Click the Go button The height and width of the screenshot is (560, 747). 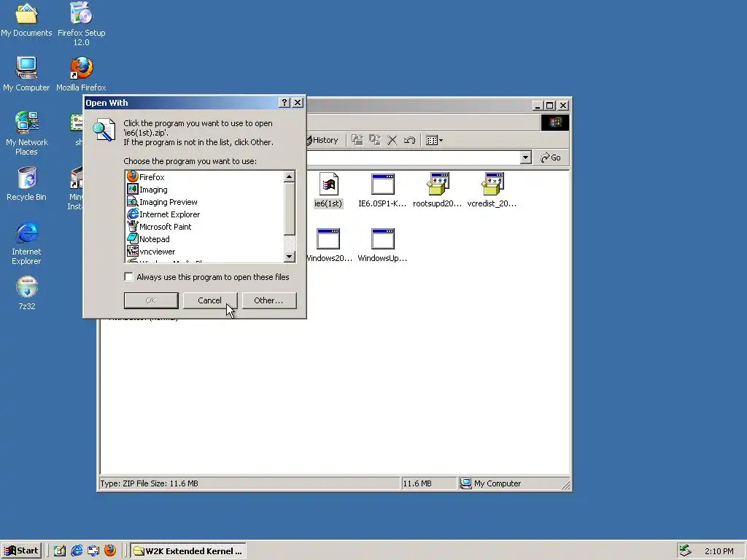pyautogui.click(x=551, y=157)
